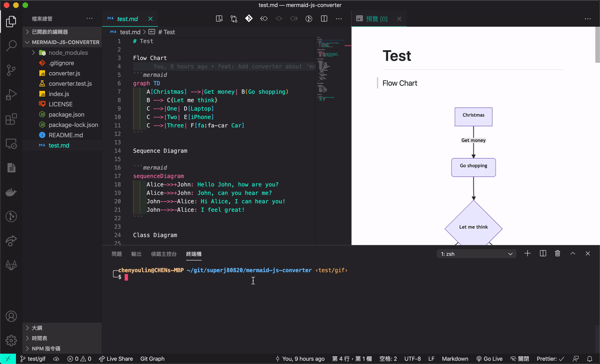Open the Extensions view
This screenshot has height=364, width=600.
click(x=11, y=119)
